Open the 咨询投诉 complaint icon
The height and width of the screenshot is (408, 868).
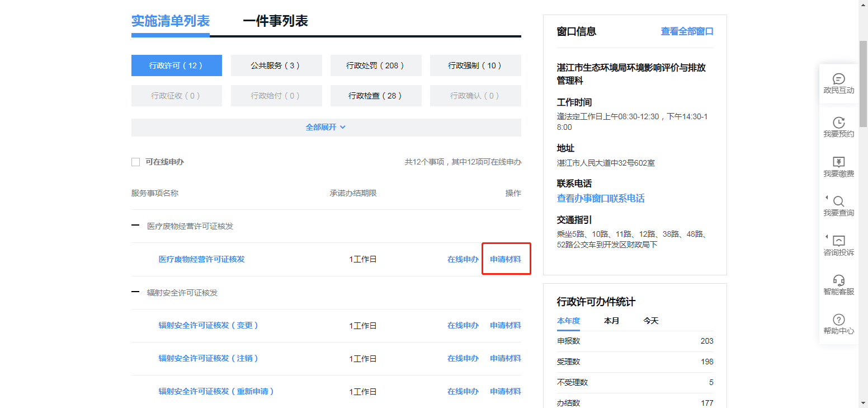(838, 241)
